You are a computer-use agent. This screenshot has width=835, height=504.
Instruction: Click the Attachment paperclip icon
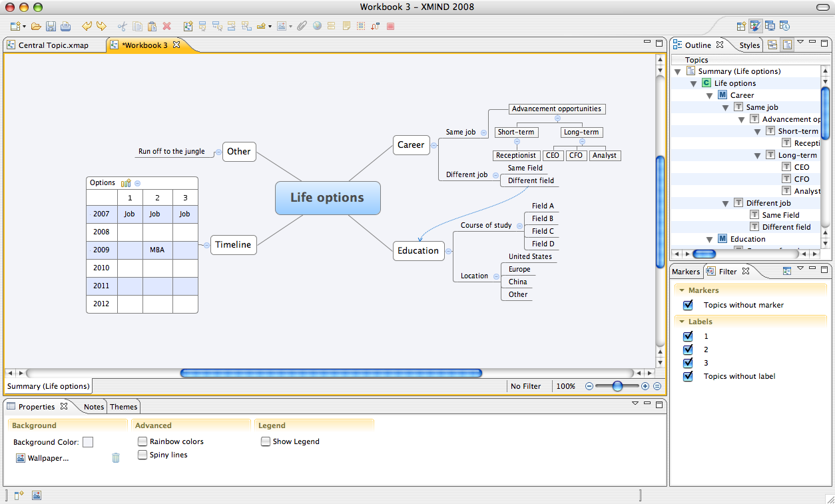(302, 27)
